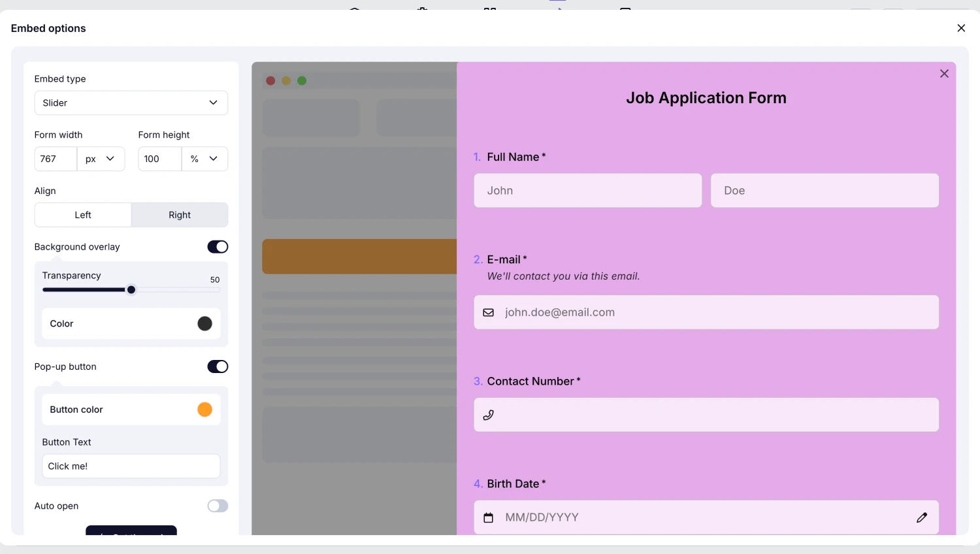Viewport: 980px width, 554px height.
Task: Enable the Auto open toggle
Action: coord(218,506)
